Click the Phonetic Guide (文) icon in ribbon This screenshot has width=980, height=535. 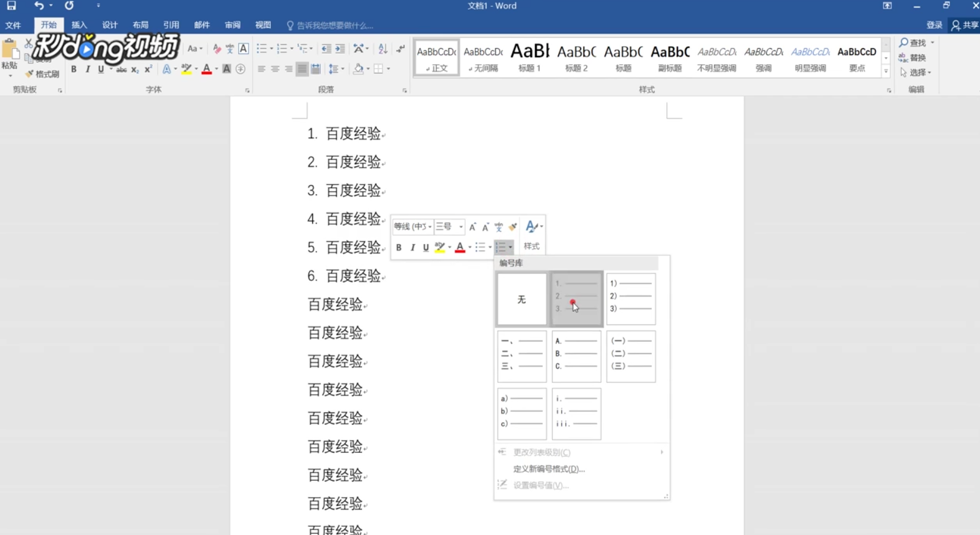230,49
